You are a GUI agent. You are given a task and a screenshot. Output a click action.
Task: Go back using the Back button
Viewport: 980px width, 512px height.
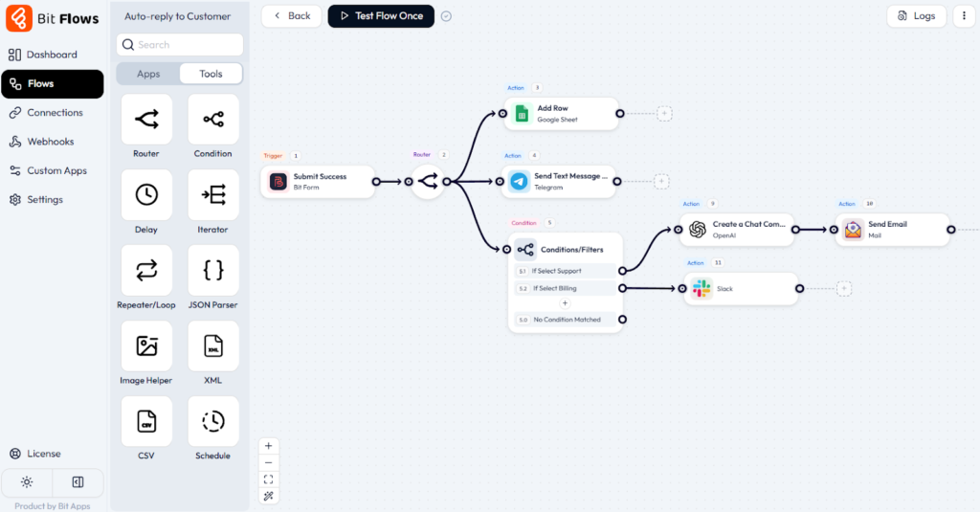pos(291,16)
